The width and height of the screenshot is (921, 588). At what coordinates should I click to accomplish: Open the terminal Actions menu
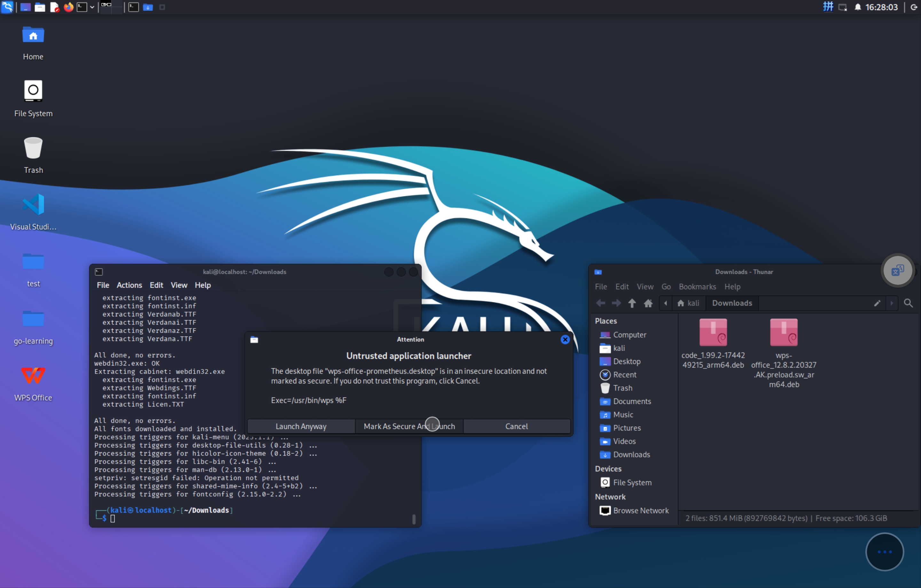click(129, 285)
